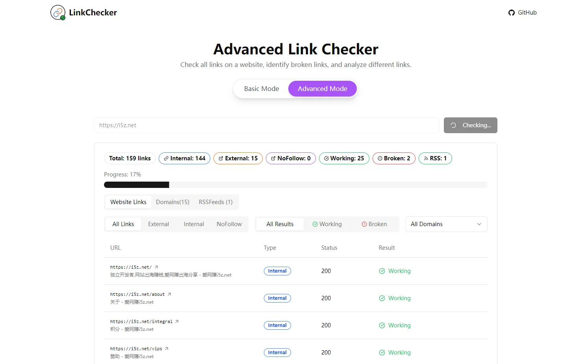
Task: Click the progress bar at 17%
Action: point(296,185)
